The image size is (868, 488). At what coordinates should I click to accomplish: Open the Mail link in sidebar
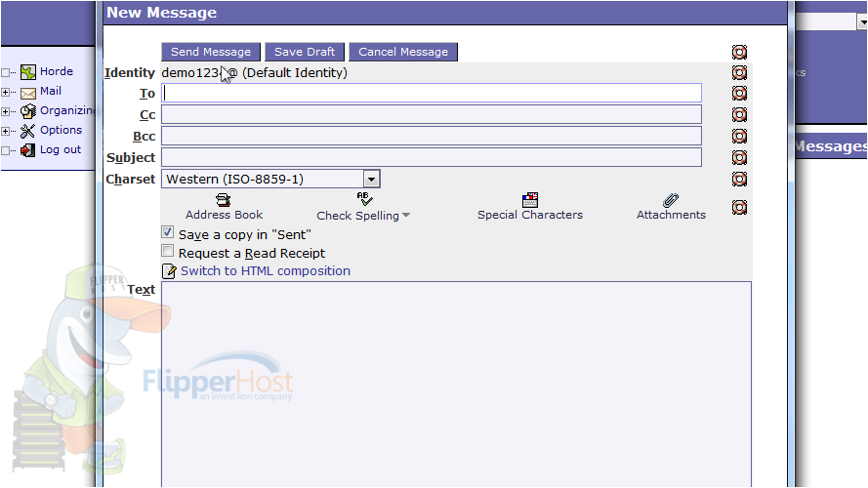[51, 91]
